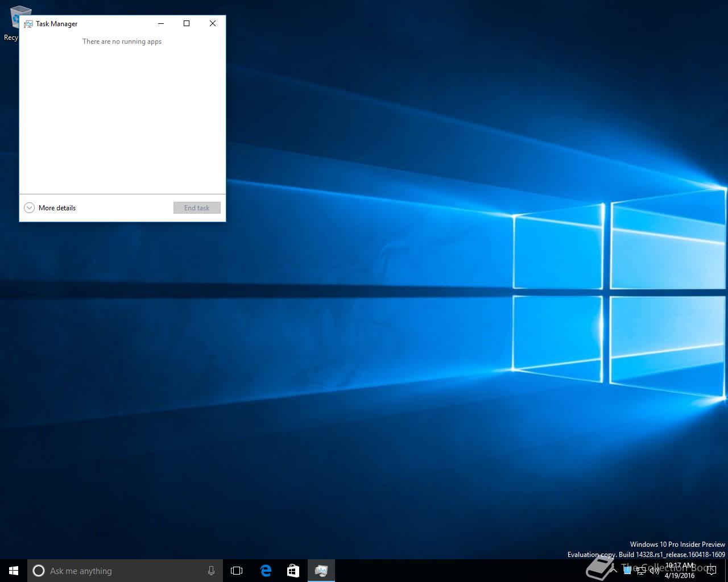
Task: Launch Microsoft Edge from the taskbar
Action: [266, 571]
